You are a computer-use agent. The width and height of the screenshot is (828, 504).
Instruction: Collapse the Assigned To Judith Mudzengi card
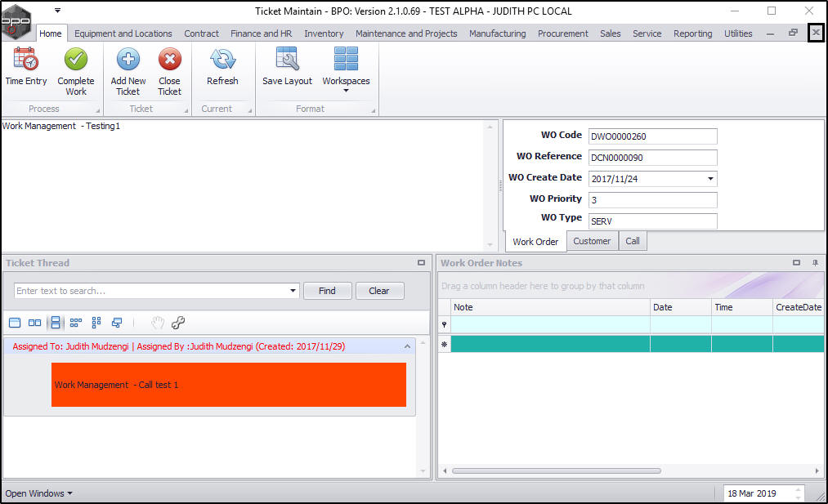coord(407,346)
